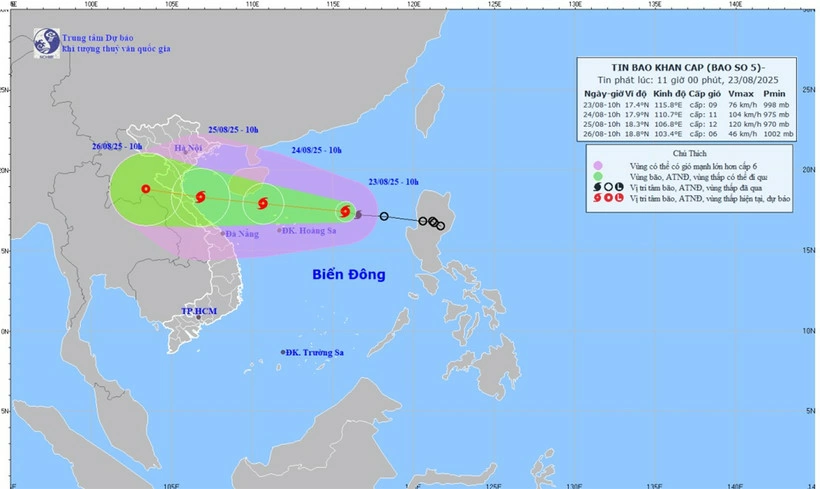820x489 pixels.
Task: Click the red storm symbol dated 25/08/25
Action: point(202,198)
